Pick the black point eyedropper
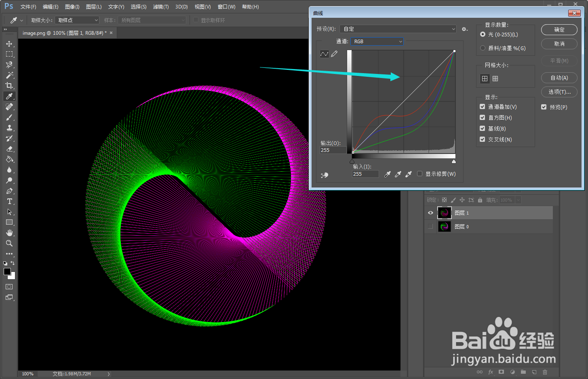This screenshot has width=588, height=379. click(388, 174)
